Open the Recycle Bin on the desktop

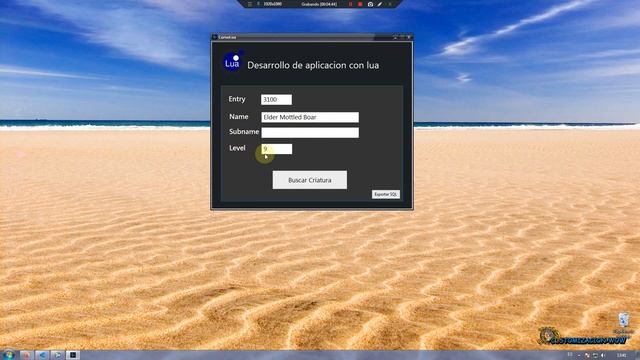point(623,323)
